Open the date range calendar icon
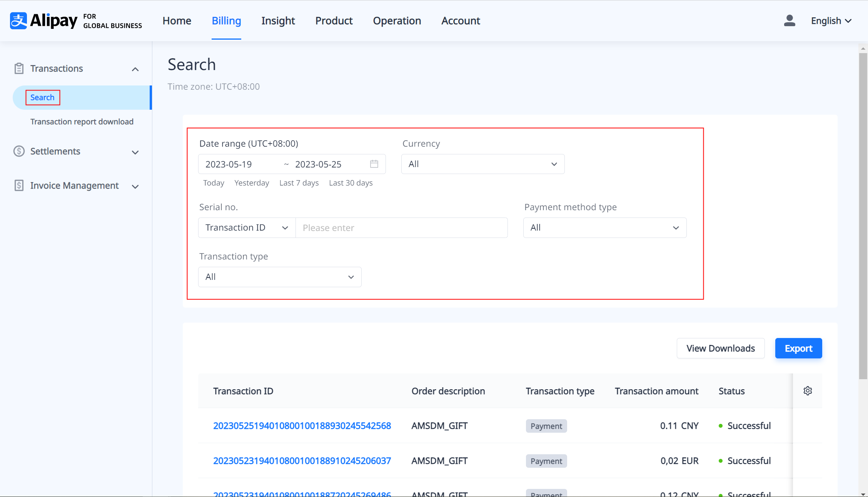 pyautogui.click(x=374, y=164)
